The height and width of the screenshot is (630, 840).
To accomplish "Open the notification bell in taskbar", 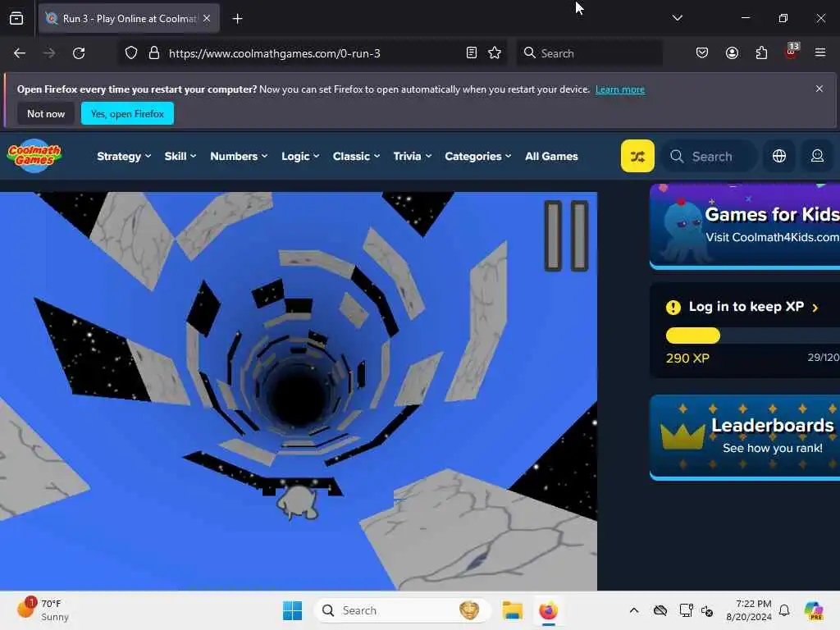I will (784, 610).
